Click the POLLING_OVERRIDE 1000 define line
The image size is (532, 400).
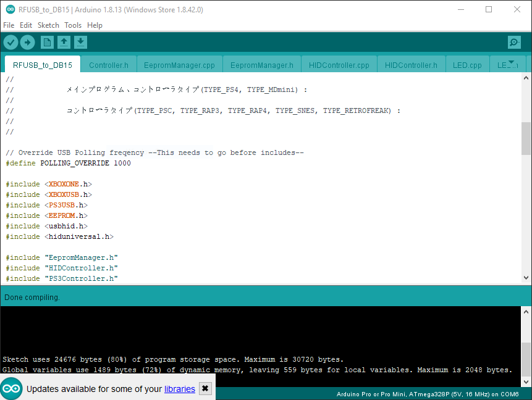point(68,163)
